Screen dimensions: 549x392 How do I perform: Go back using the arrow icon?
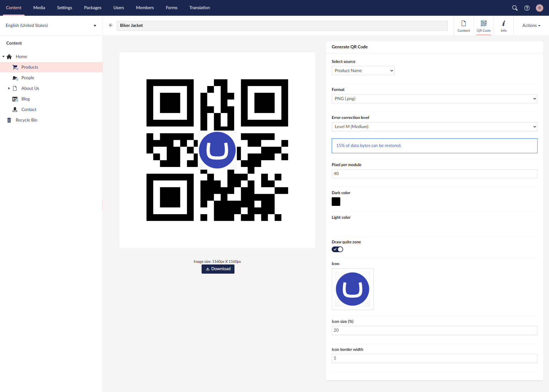click(111, 25)
